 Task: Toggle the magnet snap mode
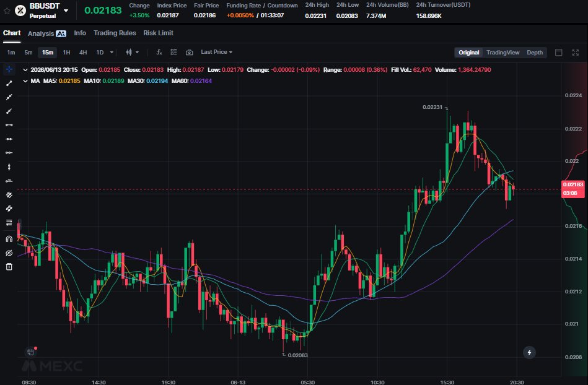point(9,239)
